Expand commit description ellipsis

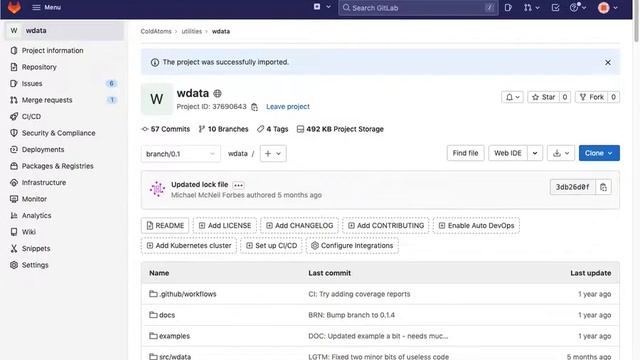point(238,185)
